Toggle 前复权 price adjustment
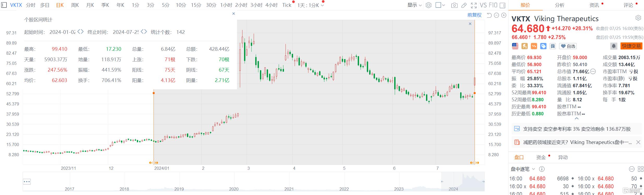The image size is (644, 195). tap(475, 15)
